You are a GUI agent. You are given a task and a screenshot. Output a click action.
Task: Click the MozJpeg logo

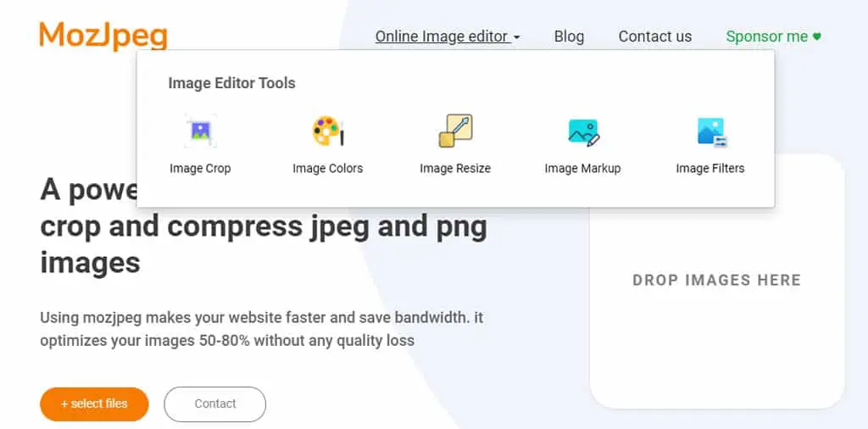click(103, 36)
